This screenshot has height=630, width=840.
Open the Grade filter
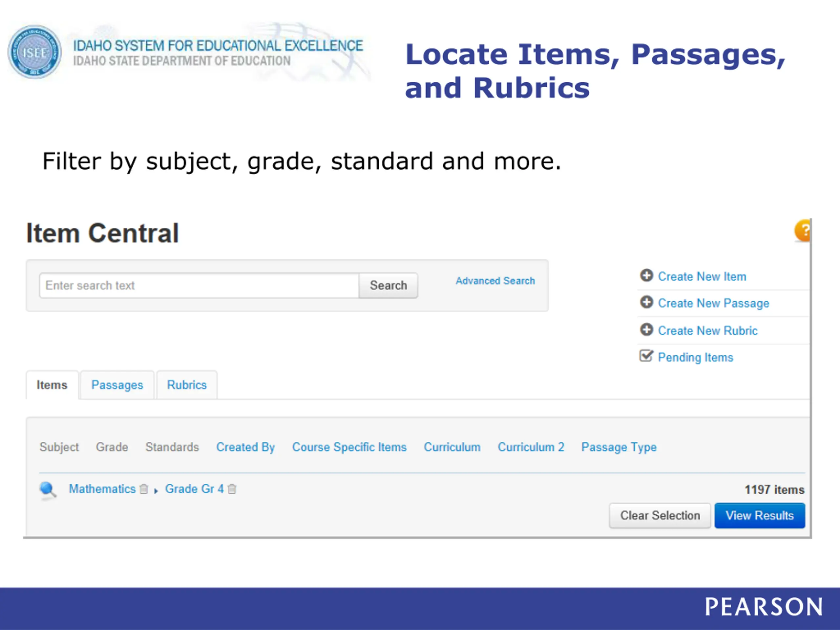[112, 447]
